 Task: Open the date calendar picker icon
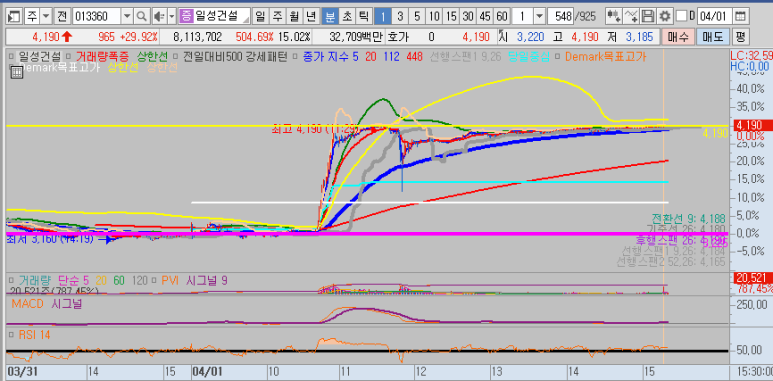click(x=739, y=17)
